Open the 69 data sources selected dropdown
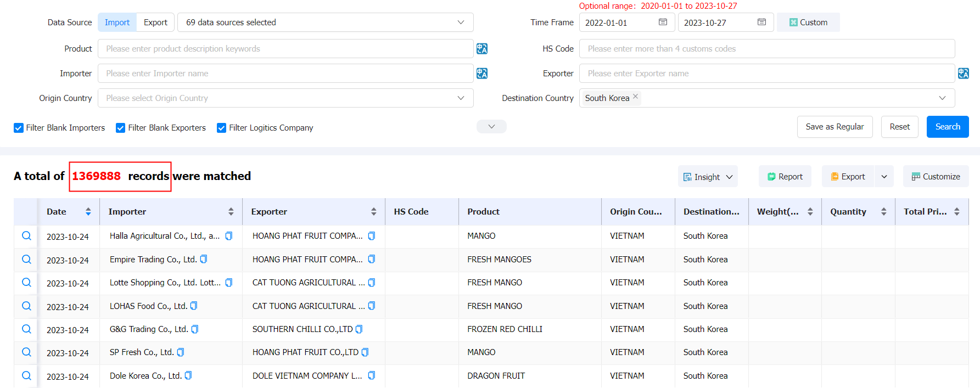 coord(326,23)
